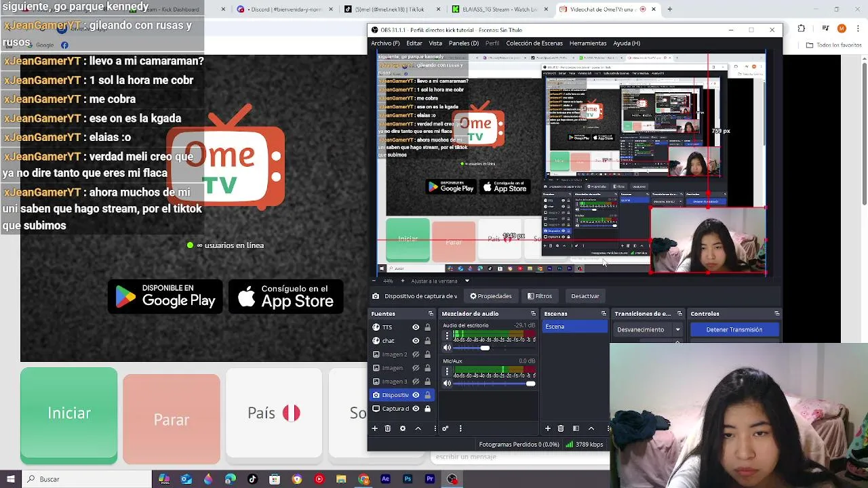This screenshot has width=868, height=488.
Task: Open browser extensions puzzle icon
Action: 802,28
